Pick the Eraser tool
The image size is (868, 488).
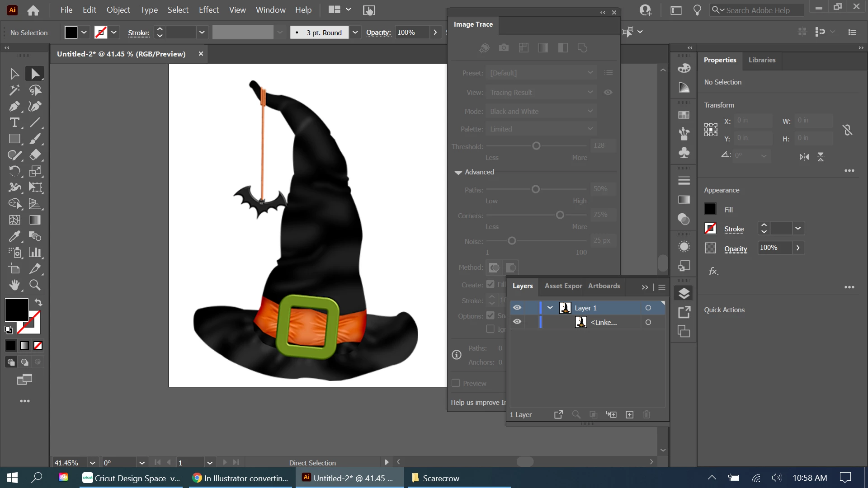[35, 155]
